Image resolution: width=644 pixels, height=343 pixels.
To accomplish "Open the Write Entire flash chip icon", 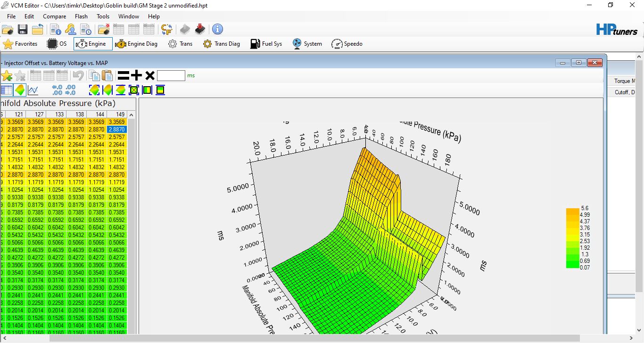I will pyautogui.click(x=200, y=29).
